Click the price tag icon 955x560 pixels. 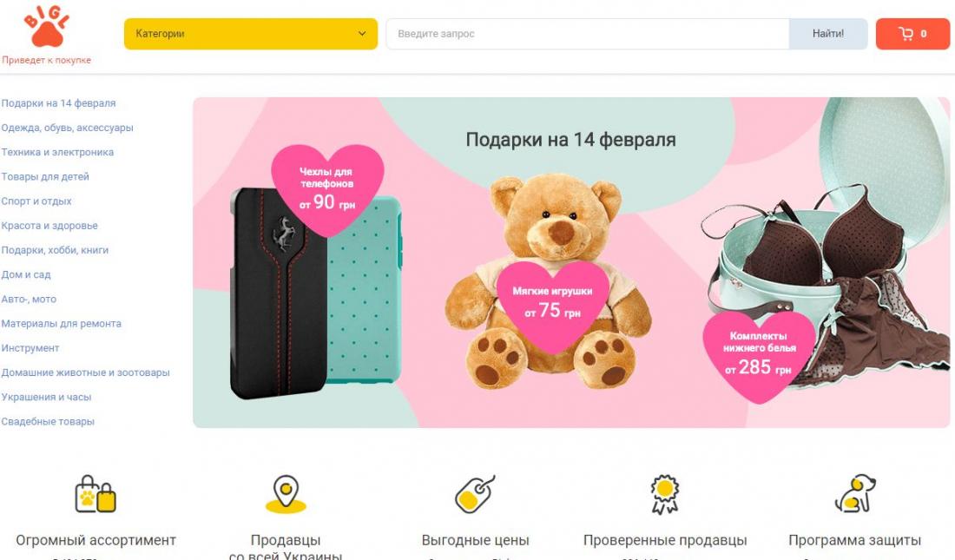point(475,493)
